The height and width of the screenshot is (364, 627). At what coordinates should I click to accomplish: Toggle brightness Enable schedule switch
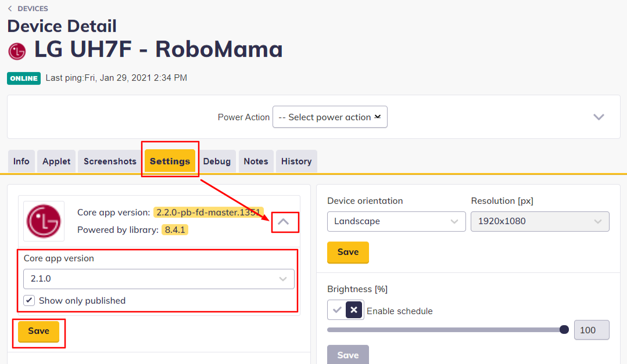(354, 310)
